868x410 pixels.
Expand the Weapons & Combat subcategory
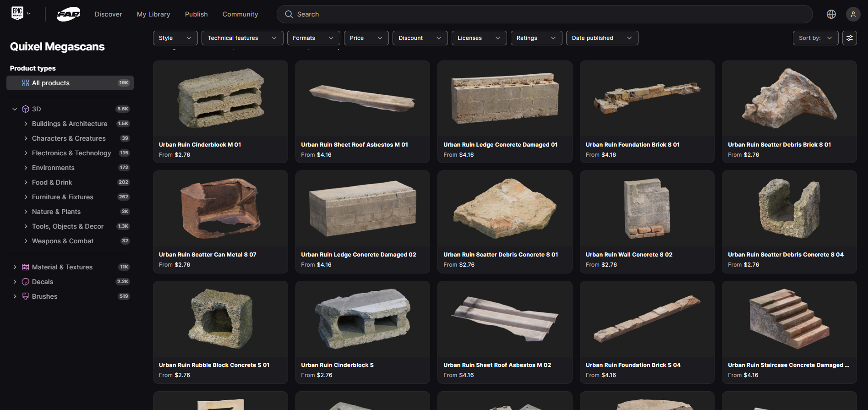pos(26,241)
